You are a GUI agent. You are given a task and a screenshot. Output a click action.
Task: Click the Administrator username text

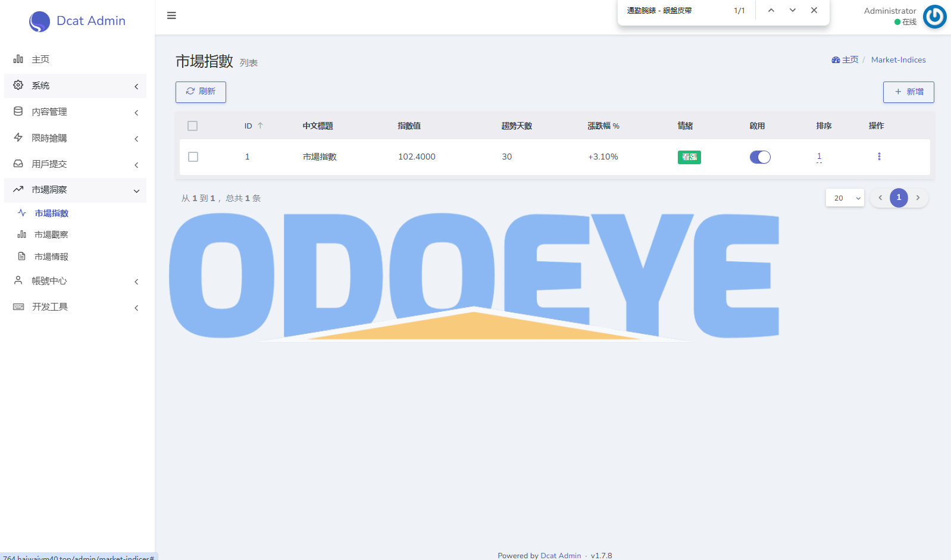point(890,11)
